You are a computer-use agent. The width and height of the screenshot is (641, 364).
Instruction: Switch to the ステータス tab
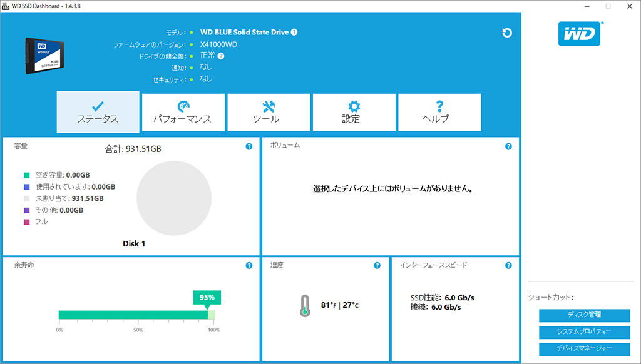[98, 112]
